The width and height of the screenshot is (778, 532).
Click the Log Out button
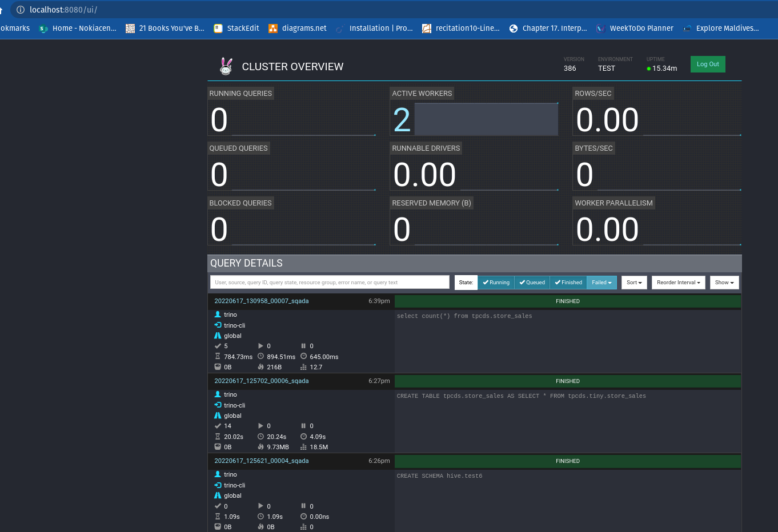708,64
